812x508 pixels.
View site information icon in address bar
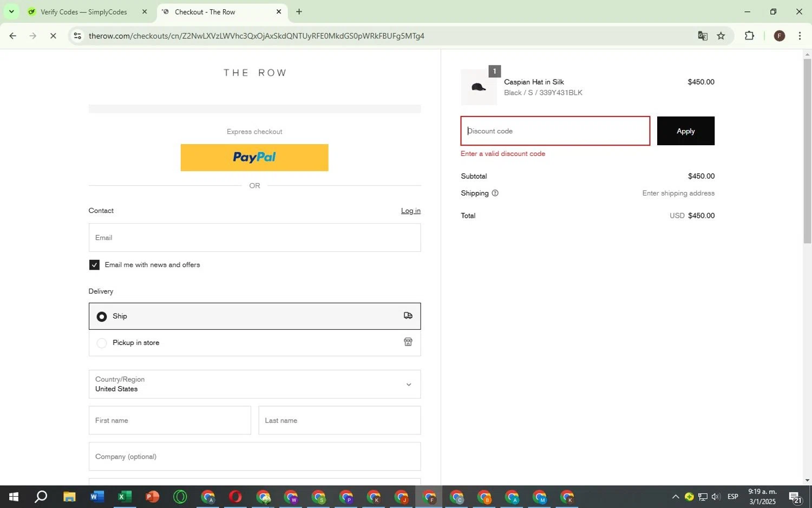(x=77, y=36)
